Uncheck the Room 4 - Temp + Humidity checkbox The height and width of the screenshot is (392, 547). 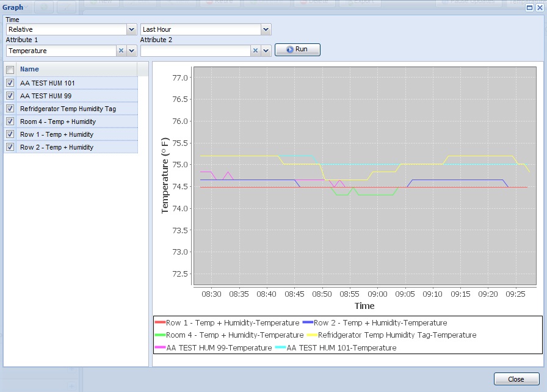click(x=10, y=122)
